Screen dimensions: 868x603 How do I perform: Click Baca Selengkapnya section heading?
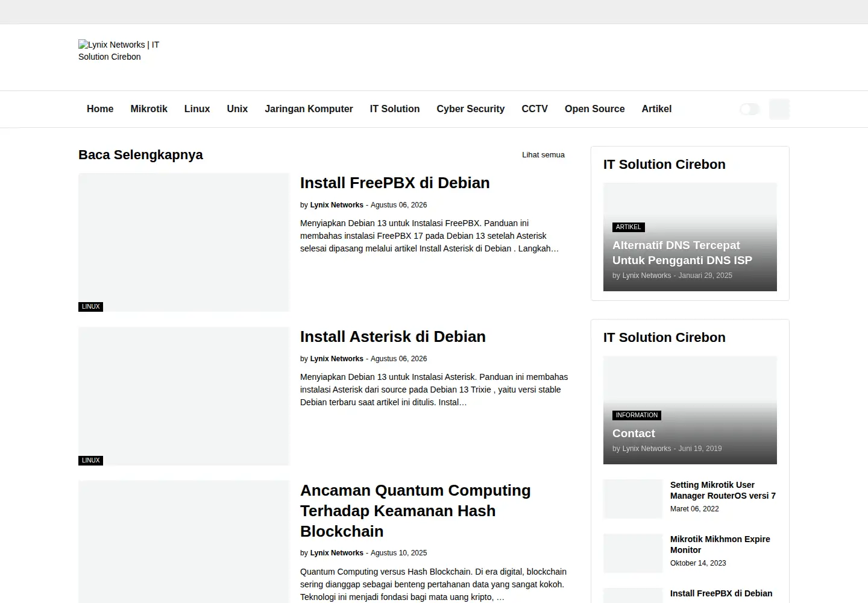[x=140, y=155]
